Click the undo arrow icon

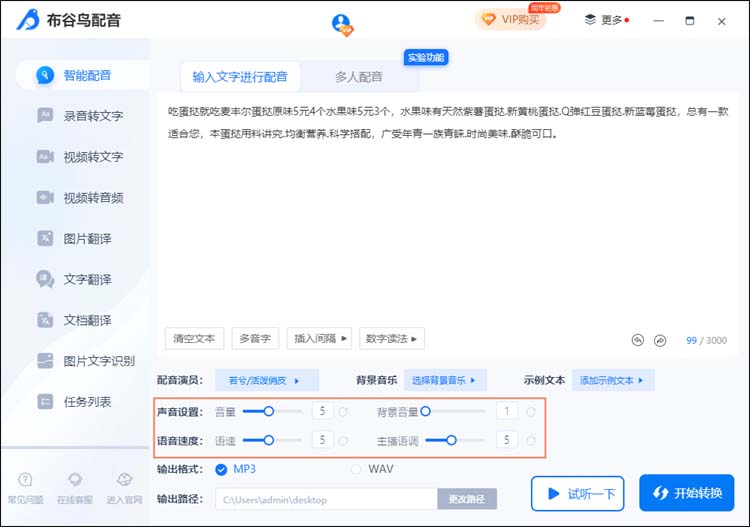[638, 340]
